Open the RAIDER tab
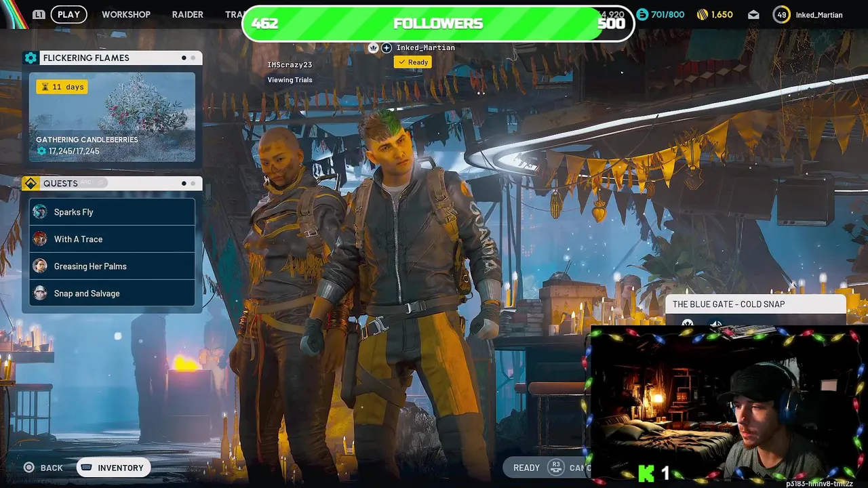This screenshot has width=868, height=488. (188, 14)
